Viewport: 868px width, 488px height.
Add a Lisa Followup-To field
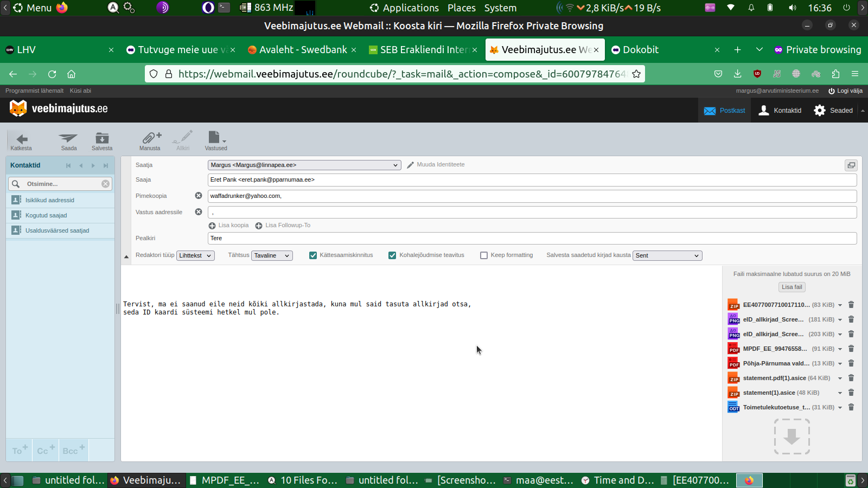point(283,226)
